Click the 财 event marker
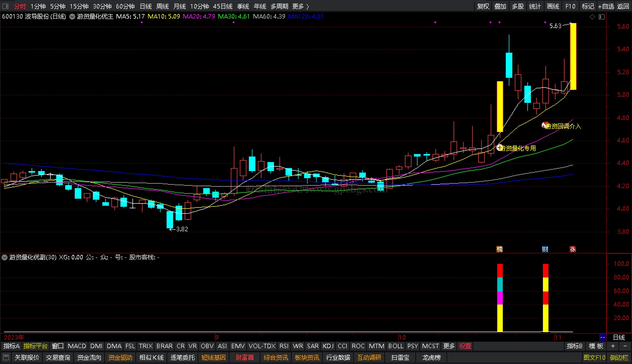The width and height of the screenshot is (632, 364). click(545, 249)
